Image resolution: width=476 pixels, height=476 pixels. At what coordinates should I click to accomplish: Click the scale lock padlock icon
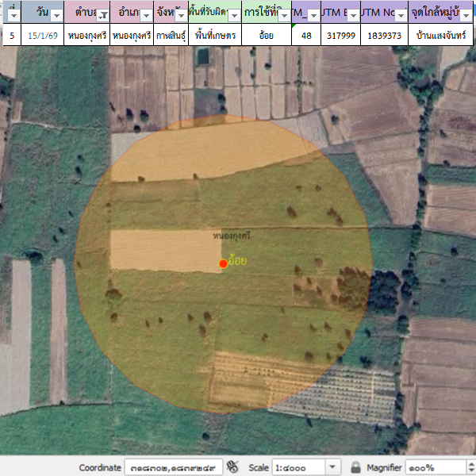355,467
